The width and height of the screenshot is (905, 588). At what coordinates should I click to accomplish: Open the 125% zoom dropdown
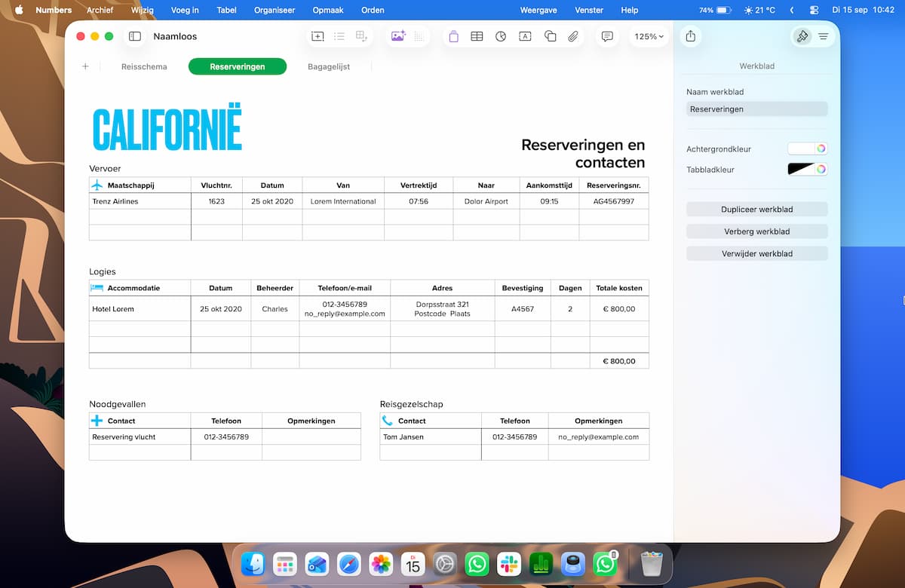[649, 36]
